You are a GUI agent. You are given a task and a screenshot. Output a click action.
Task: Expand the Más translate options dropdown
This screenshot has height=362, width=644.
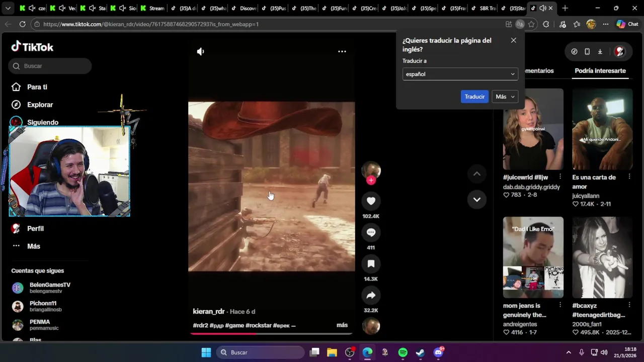pos(505,97)
